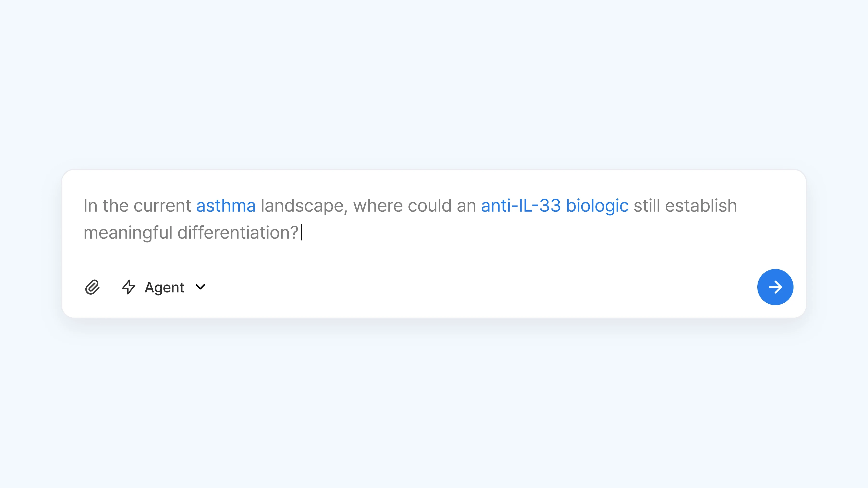This screenshot has width=868, height=488.
Task: Click the word 'meaningful' in the prompt
Action: [x=128, y=233]
